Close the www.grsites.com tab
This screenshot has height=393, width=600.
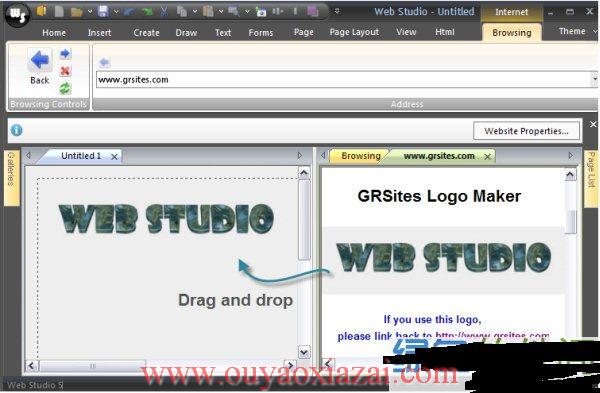[488, 157]
